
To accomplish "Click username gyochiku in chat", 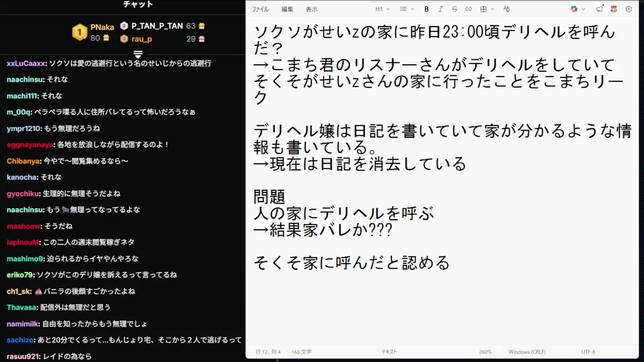I will [23, 194].
